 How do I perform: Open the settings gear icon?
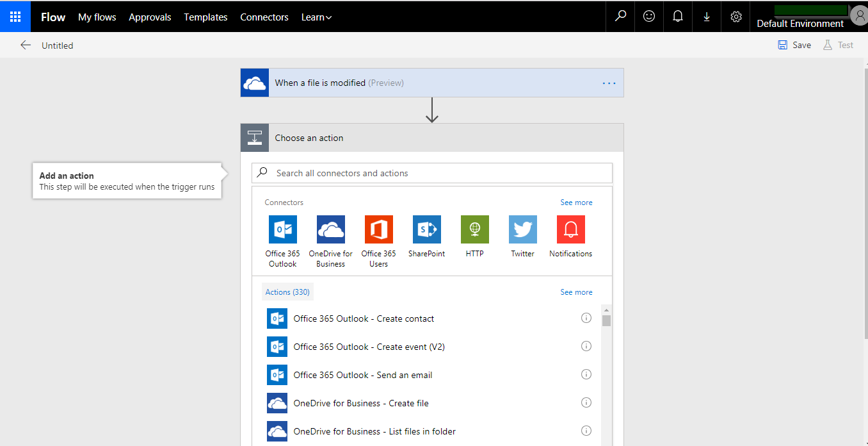click(736, 17)
